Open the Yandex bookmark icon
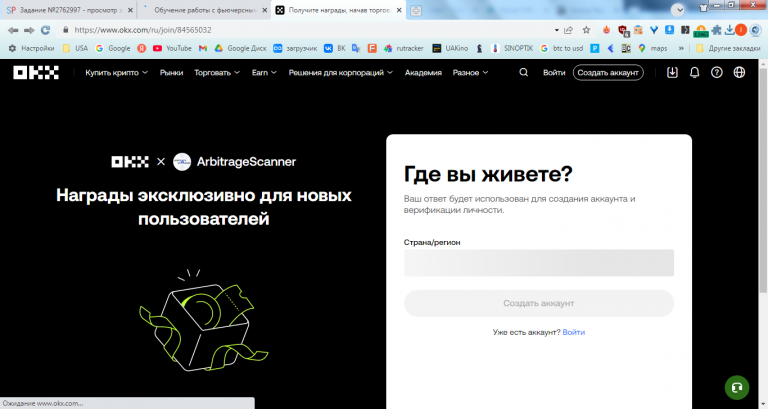The height and width of the screenshot is (409, 768). [142, 48]
